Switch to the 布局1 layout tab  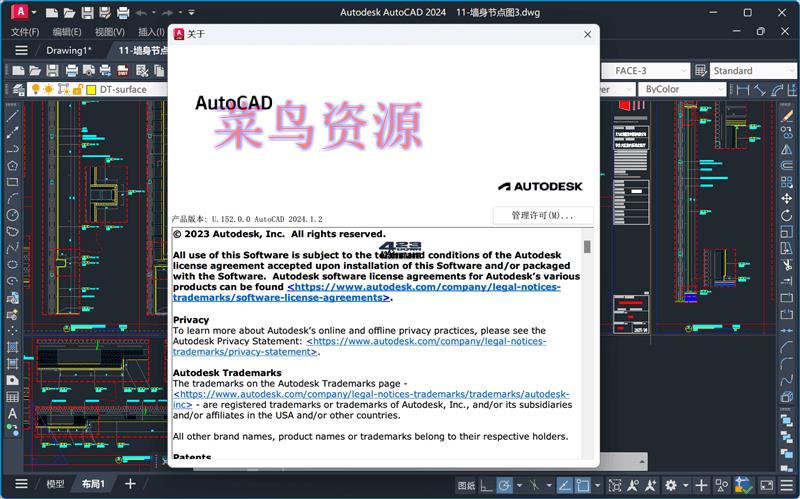93,484
